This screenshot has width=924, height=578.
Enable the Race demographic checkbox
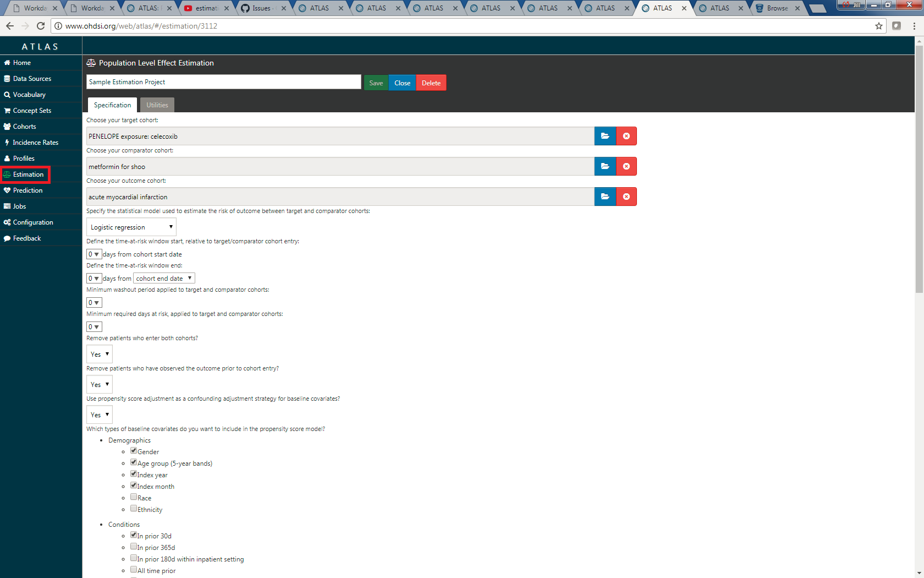click(x=134, y=497)
